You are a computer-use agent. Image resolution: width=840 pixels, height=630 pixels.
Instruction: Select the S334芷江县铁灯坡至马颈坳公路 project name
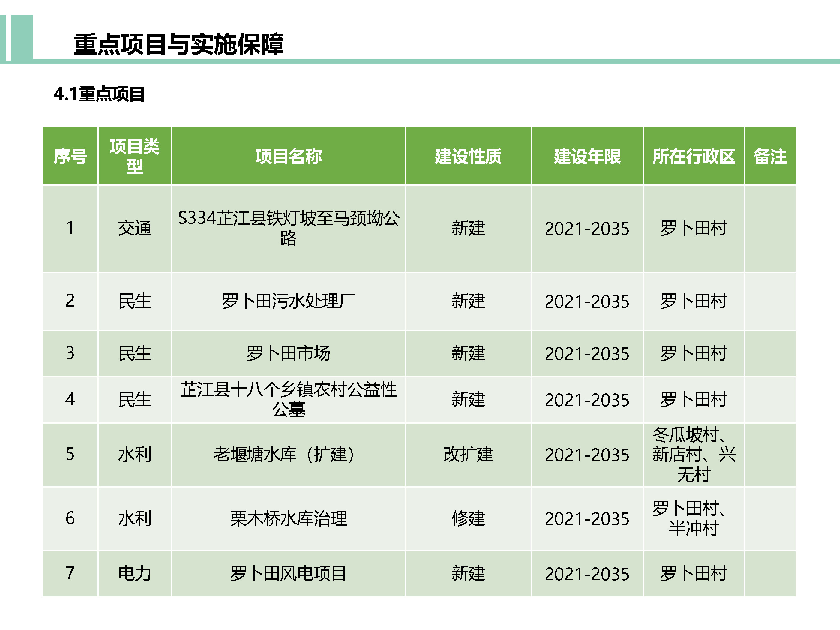[x=289, y=228]
